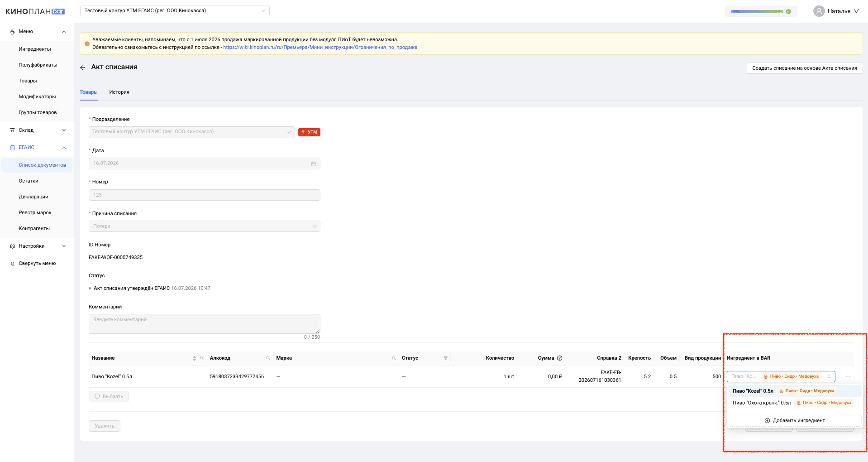The width and height of the screenshot is (868, 462).
Task: Open Реестр марок under ЕГАИС
Action: pos(35,212)
